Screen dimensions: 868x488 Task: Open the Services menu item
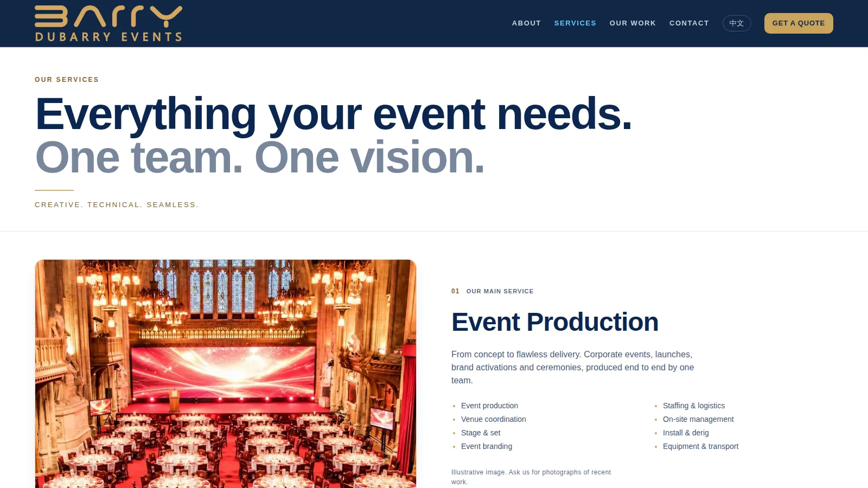575,23
